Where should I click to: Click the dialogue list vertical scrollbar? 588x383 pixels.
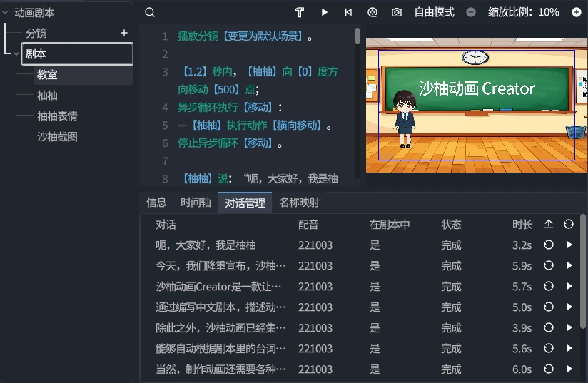pyautogui.click(x=583, y=272)
